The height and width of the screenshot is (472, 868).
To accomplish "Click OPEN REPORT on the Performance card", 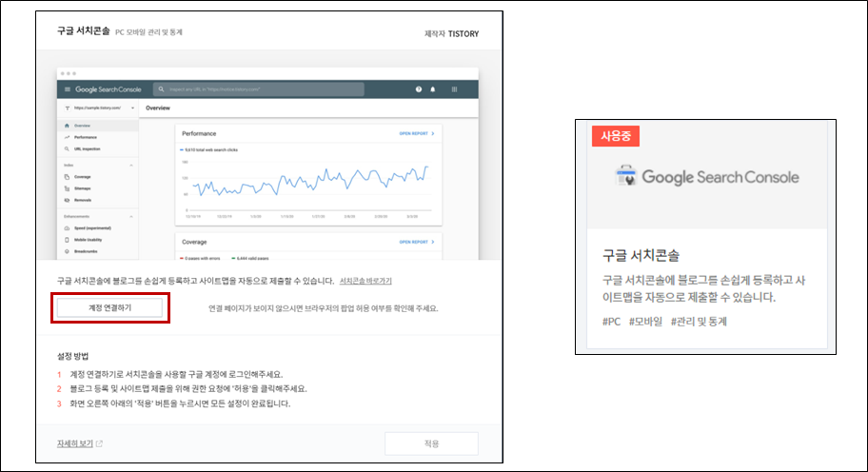I will point(417,133).
